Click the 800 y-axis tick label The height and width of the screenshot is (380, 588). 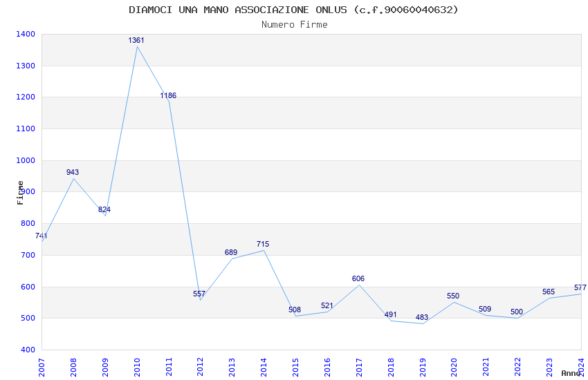coord(28,223)
